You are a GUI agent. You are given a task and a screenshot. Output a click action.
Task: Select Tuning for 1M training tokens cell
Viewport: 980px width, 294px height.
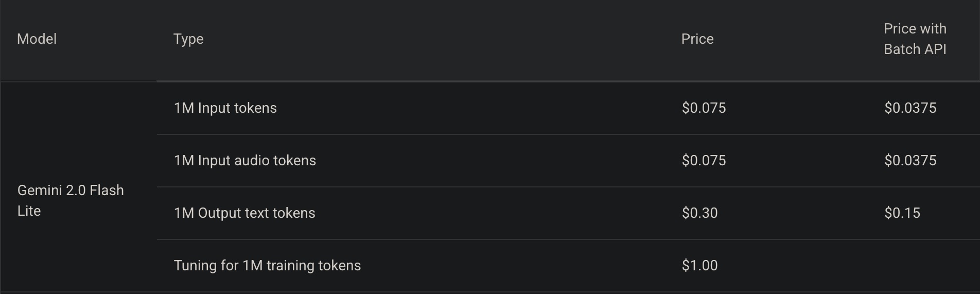point(267,266)
